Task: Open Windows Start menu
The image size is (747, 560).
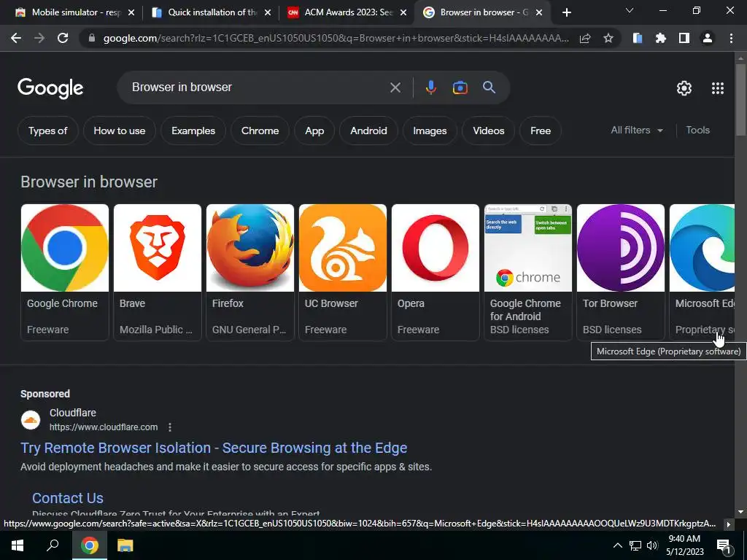Action: [x=18, y=545]
